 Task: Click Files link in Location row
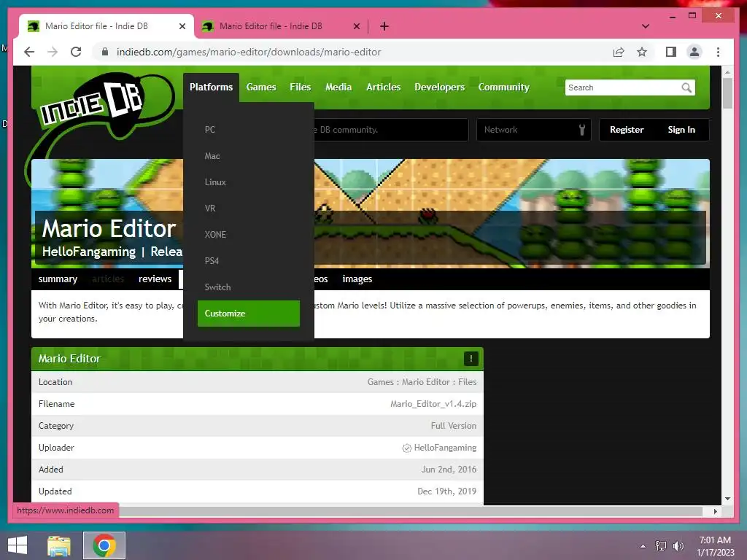468,382
